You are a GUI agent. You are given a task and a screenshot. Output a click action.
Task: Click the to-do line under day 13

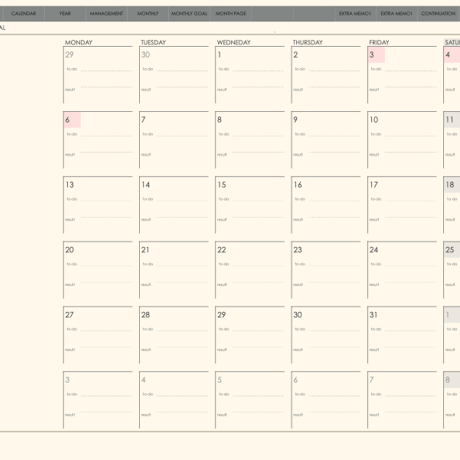107,201
